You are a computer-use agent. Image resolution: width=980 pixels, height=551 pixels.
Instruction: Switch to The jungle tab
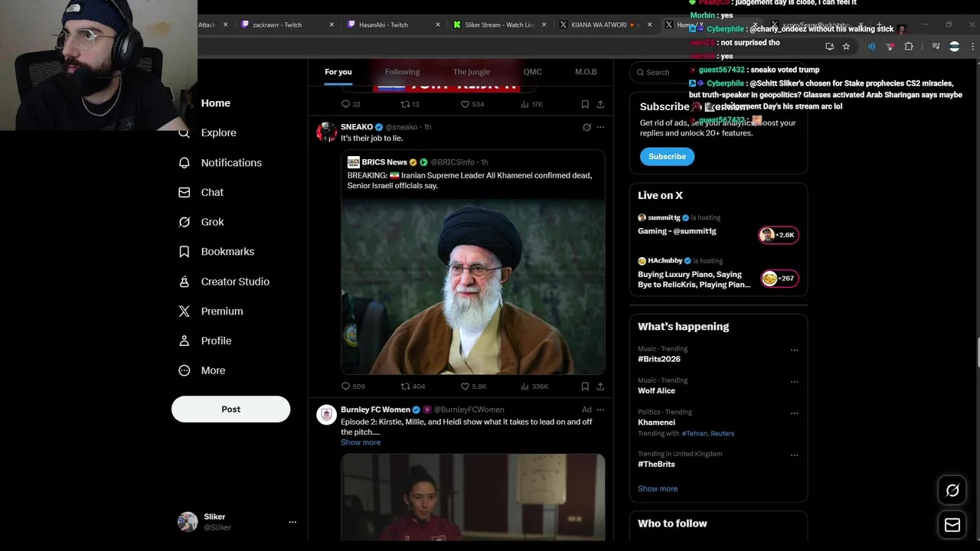[472, 72]
